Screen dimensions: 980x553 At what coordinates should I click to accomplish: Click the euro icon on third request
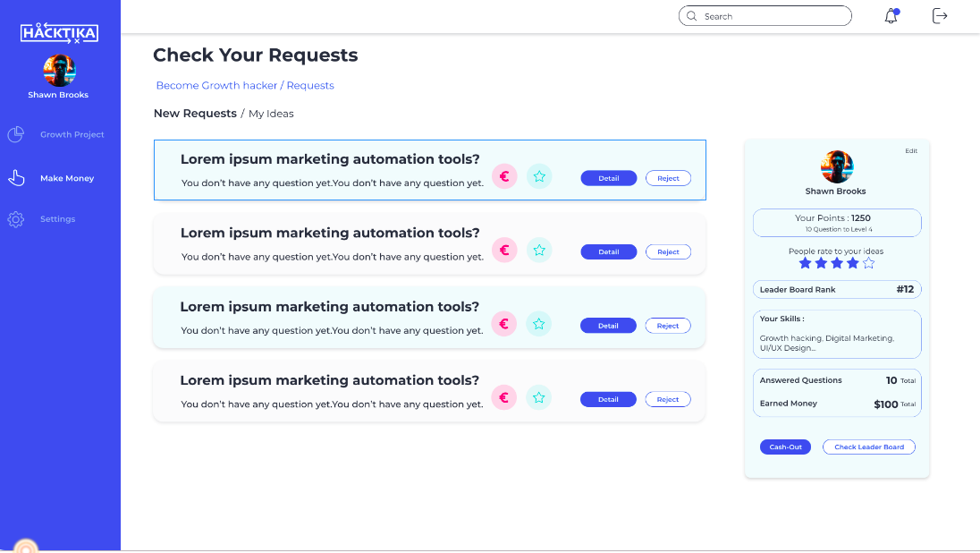click(504, 324)
